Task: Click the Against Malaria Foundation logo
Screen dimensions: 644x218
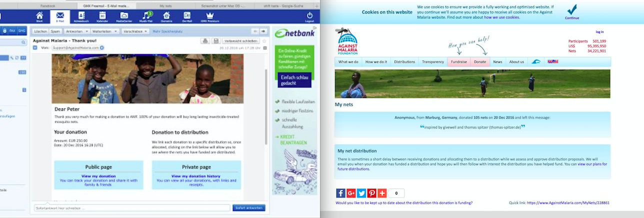Action: [x=346, y=41]
